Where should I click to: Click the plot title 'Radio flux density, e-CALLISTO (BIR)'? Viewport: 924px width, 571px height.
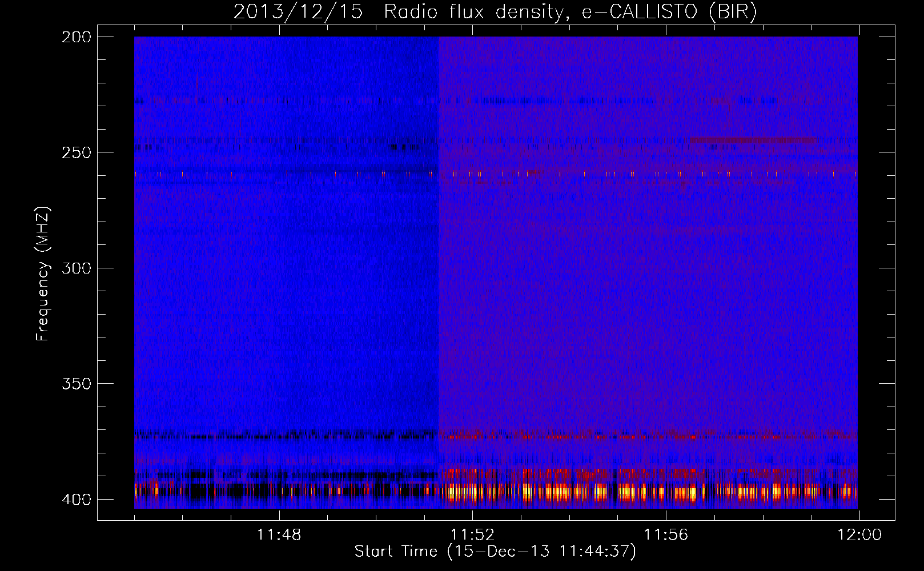[x=570, y=12]
